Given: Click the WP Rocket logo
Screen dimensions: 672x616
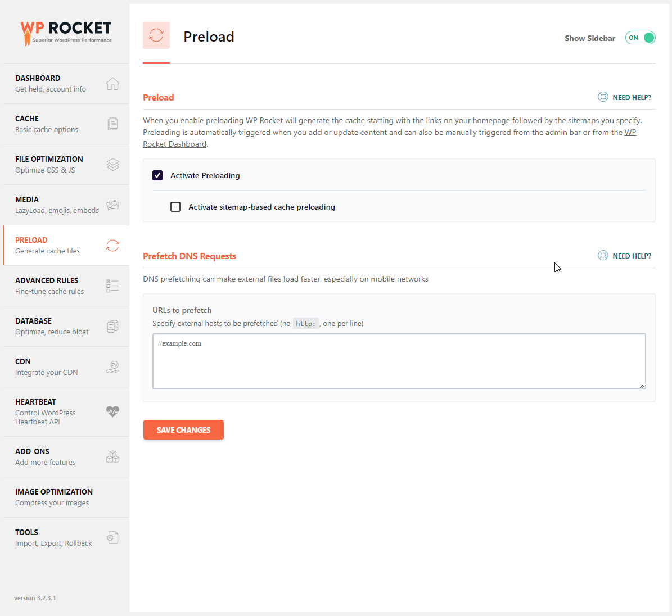Looking at the screenshot, I should [66, 33].
